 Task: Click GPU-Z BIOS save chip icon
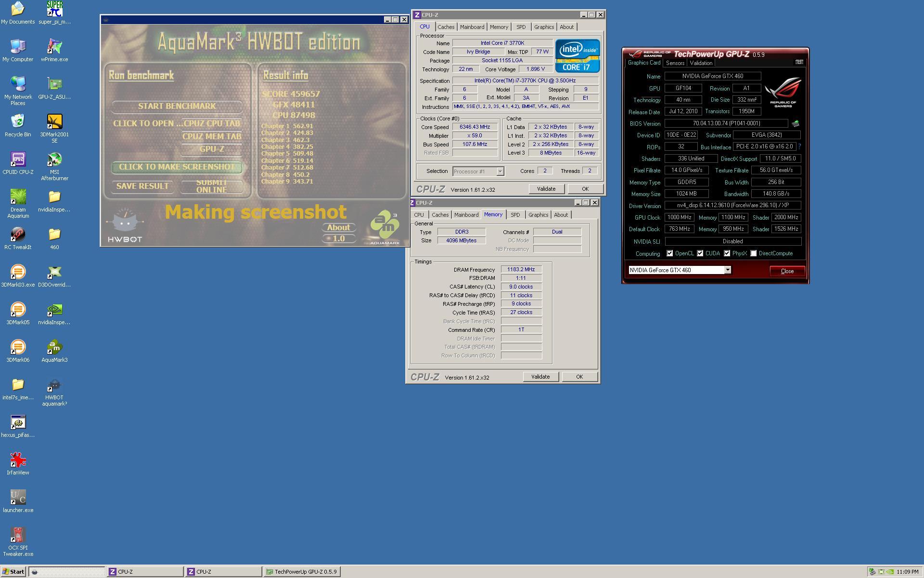click(796, 124)
